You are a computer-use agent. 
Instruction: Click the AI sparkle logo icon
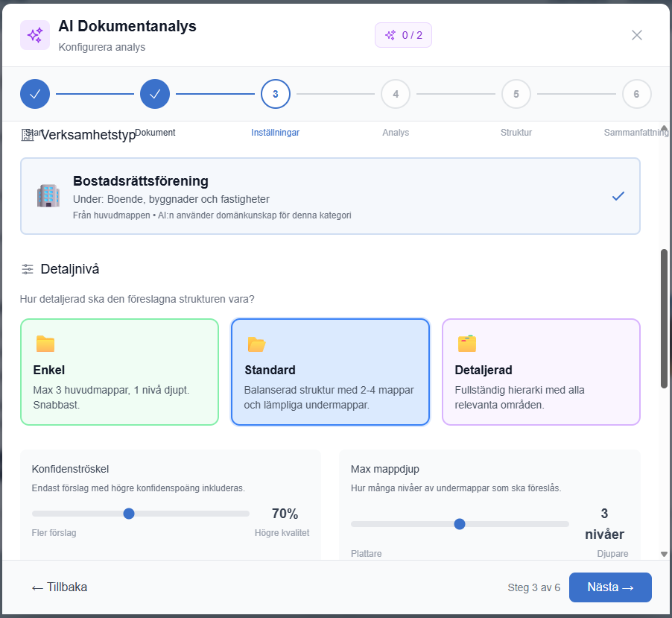(35, 35)
